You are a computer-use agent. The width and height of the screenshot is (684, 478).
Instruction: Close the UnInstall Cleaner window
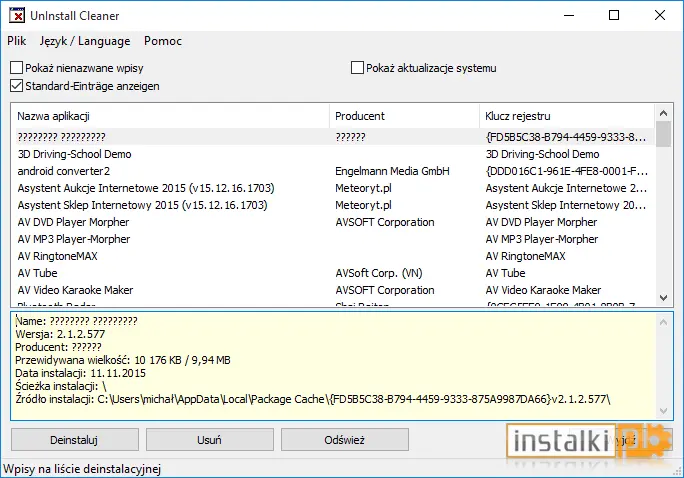click(x=660, y=15)
